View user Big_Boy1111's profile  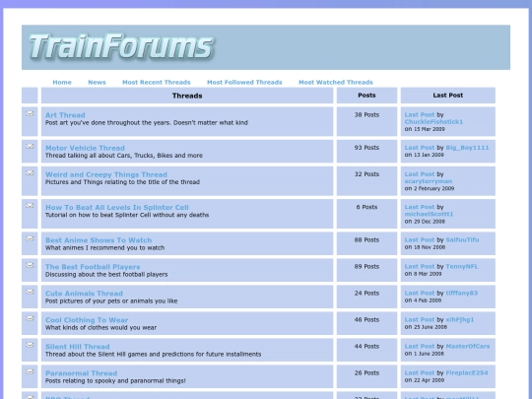[467, 148]
